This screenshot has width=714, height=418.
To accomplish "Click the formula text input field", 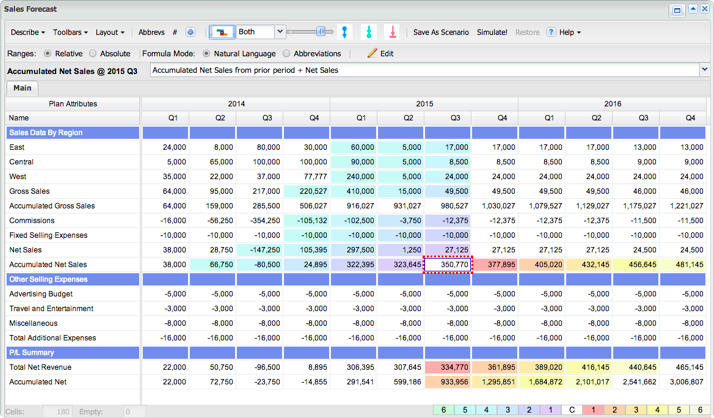I will point(425,70).
